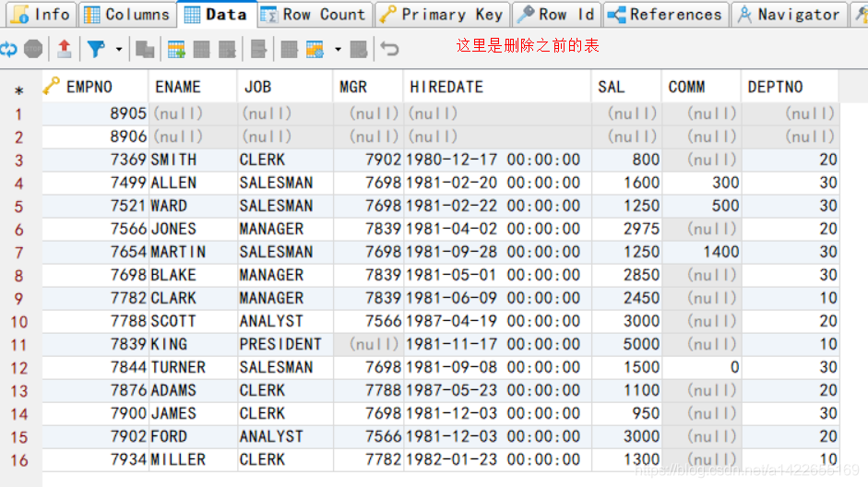868x487 pixels.
Task: Click ENAME cell ALLEN
Action: 193,183
